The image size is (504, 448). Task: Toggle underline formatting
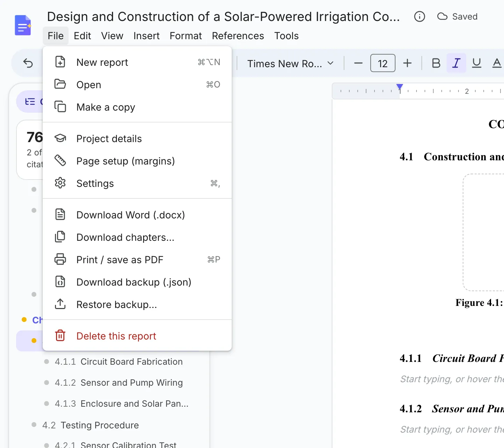477,63
